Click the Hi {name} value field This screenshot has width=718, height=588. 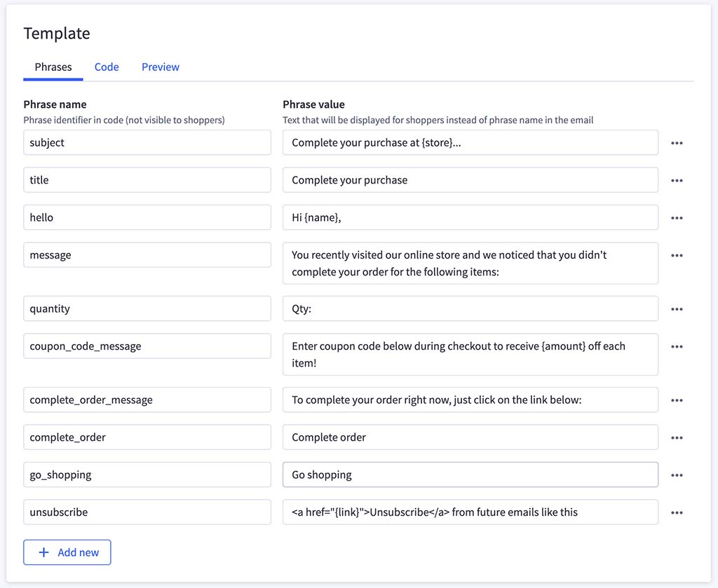click(x=470, y=217)
